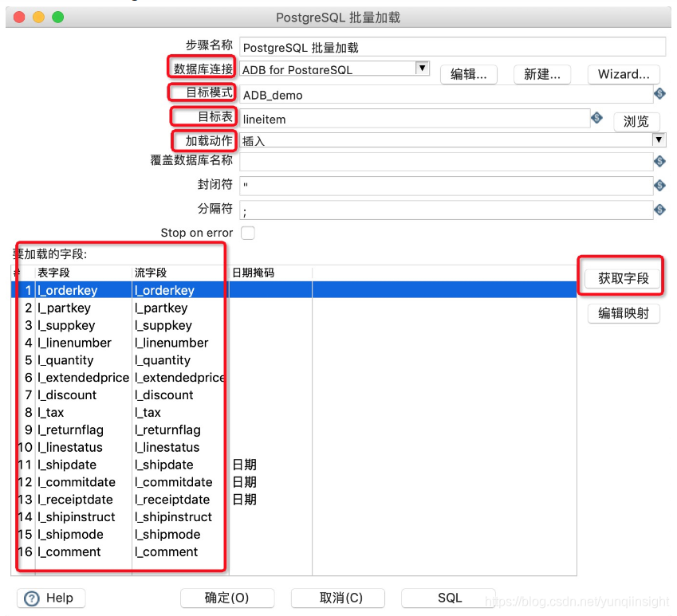Click 浏览 to browse target tables

tap(636, 121)
